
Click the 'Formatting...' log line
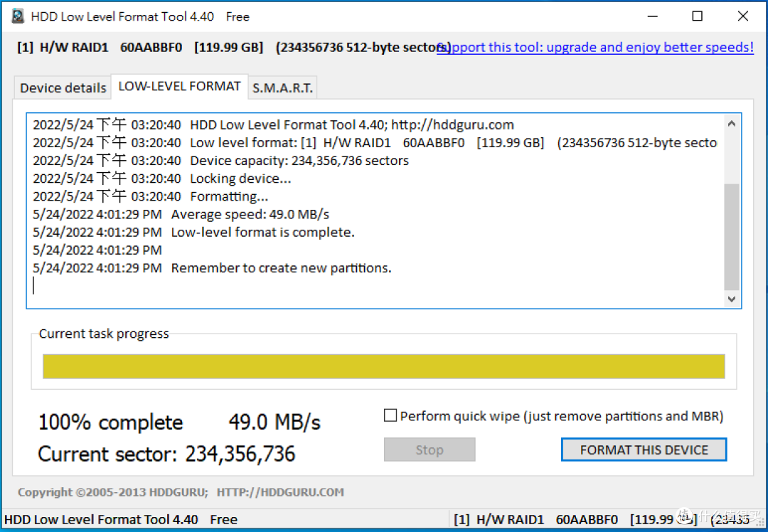[150, 196]
